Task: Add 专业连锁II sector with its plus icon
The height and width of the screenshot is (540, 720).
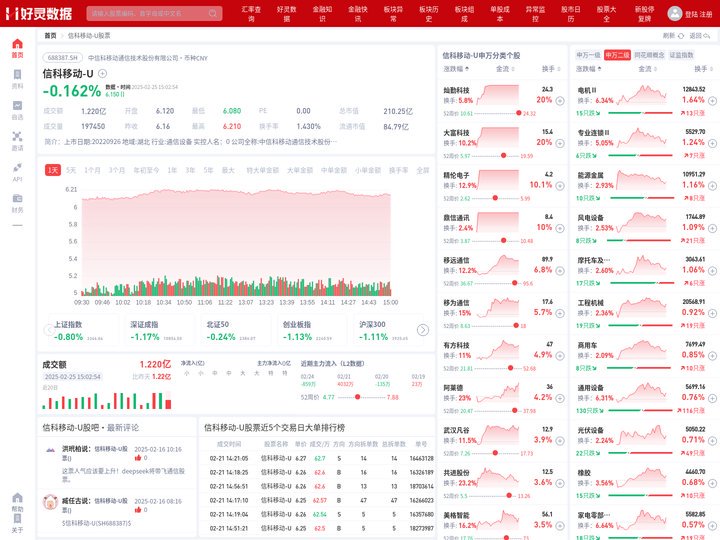Action: pos(712,143)
